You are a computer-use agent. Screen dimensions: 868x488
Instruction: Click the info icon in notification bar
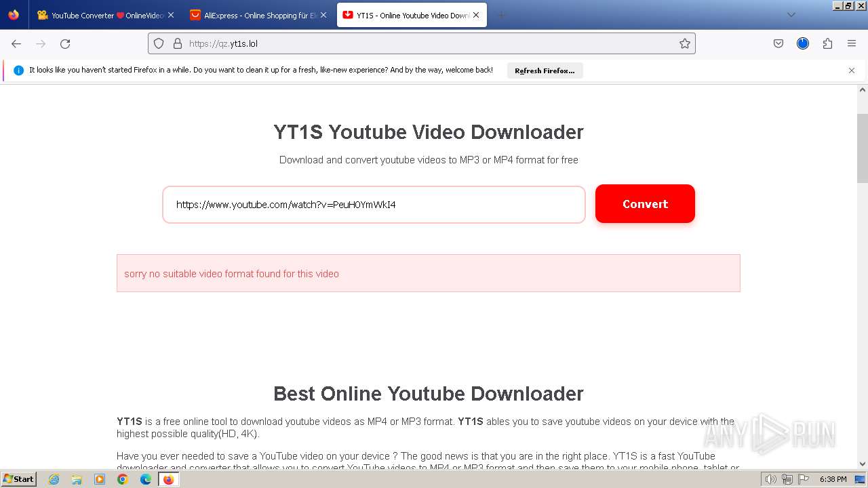point(18,70)
